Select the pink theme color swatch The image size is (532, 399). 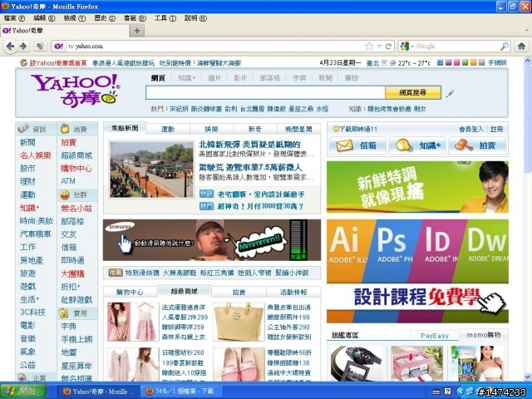456,62
